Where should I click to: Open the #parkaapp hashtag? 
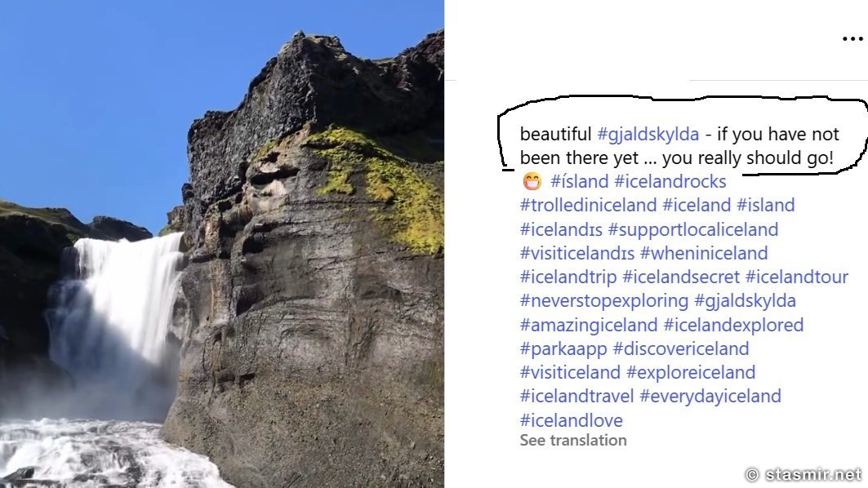pyautogui.click(x=563, y=349)
